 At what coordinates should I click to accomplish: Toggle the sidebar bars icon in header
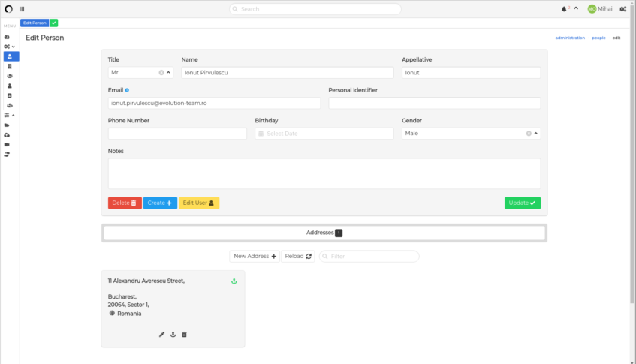click(x=22, y=9)
